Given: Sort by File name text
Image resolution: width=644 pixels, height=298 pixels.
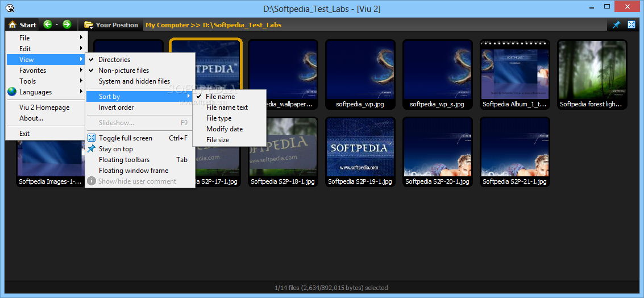Looking at the screenshot, I should [x=229, y=107].
